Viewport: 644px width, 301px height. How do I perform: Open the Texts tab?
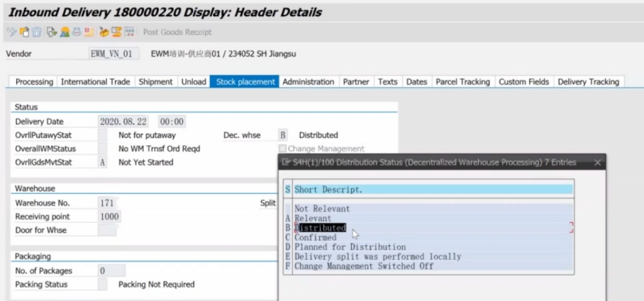point(387,81)
